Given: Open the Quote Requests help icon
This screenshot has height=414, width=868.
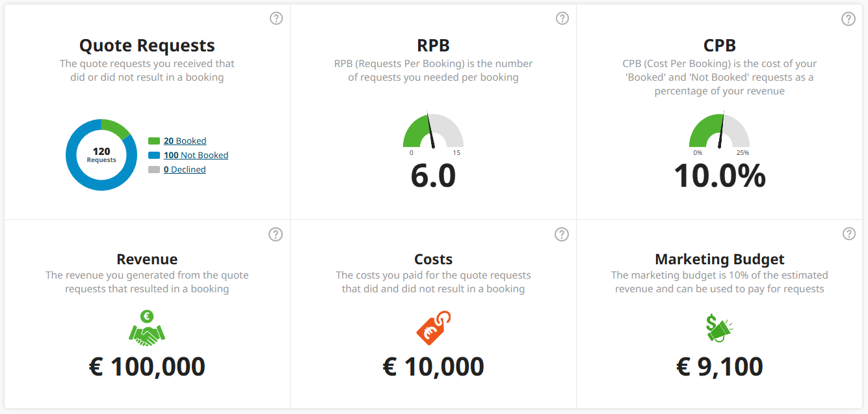Looking at the screenshot, I should click(276, 18).
